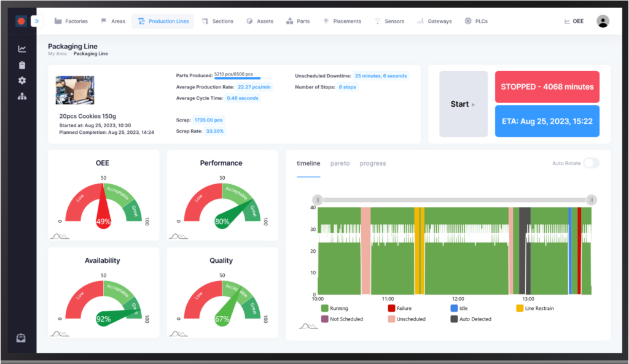Click the OEE link in header
Image resolution: width=629 pixels, height=364 pixels.
point(574,21)
